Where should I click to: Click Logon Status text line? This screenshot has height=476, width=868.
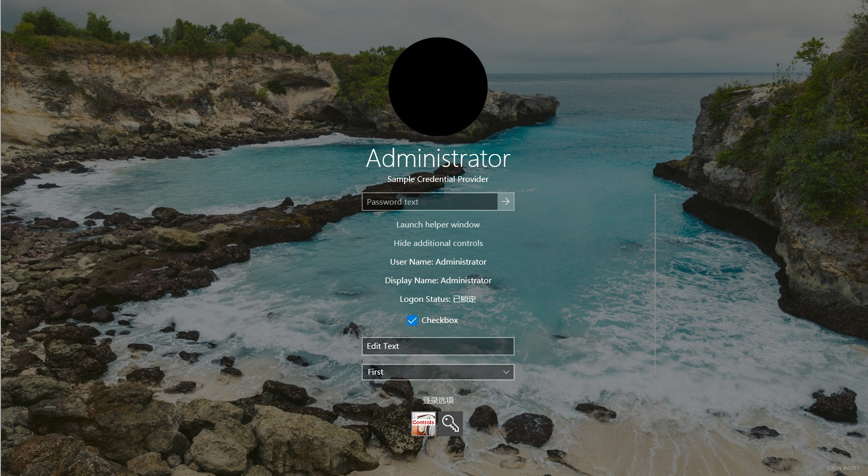[438, 299]
